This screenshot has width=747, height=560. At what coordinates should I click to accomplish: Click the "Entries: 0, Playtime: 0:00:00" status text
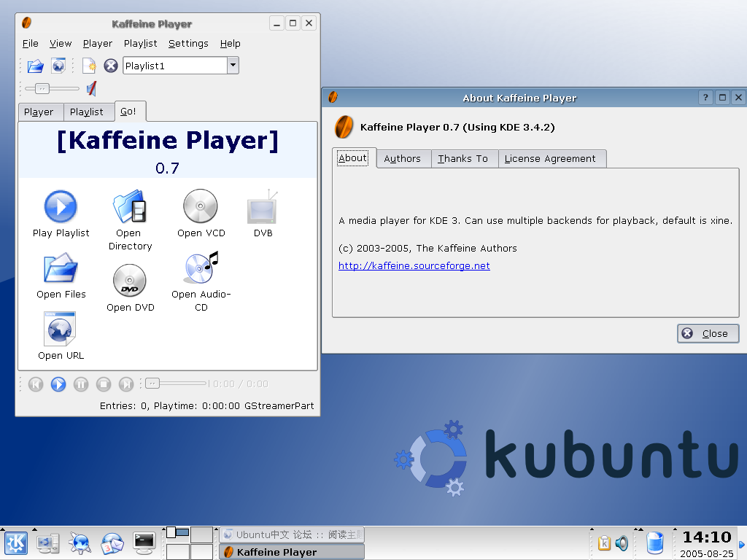click(x=169, y=405)
